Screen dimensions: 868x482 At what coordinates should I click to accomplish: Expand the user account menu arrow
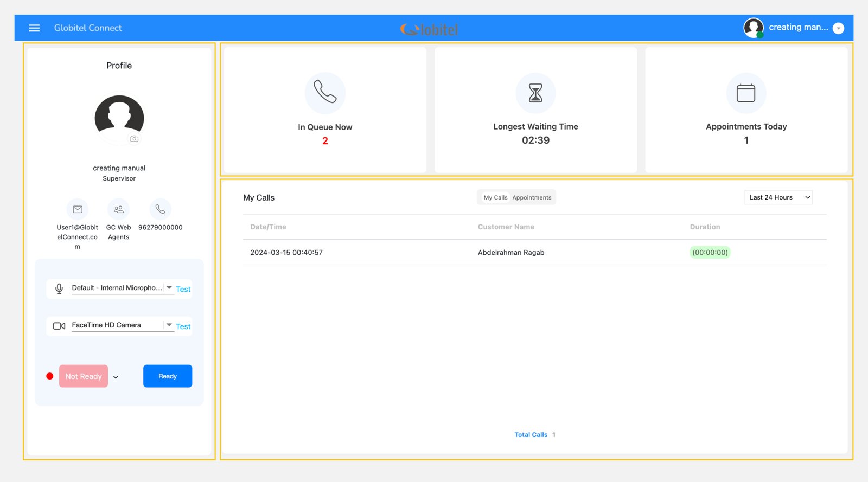[x=838, y=28]
